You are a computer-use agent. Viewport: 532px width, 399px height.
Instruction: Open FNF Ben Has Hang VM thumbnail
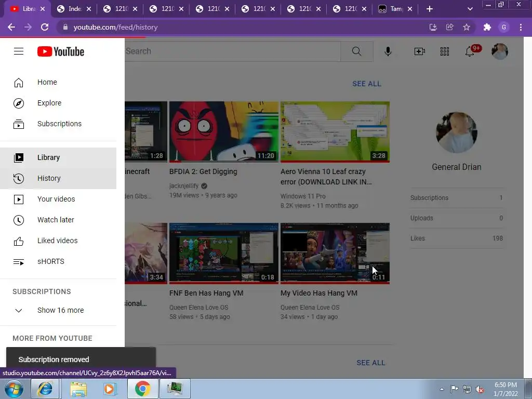[x=224, y=253]
